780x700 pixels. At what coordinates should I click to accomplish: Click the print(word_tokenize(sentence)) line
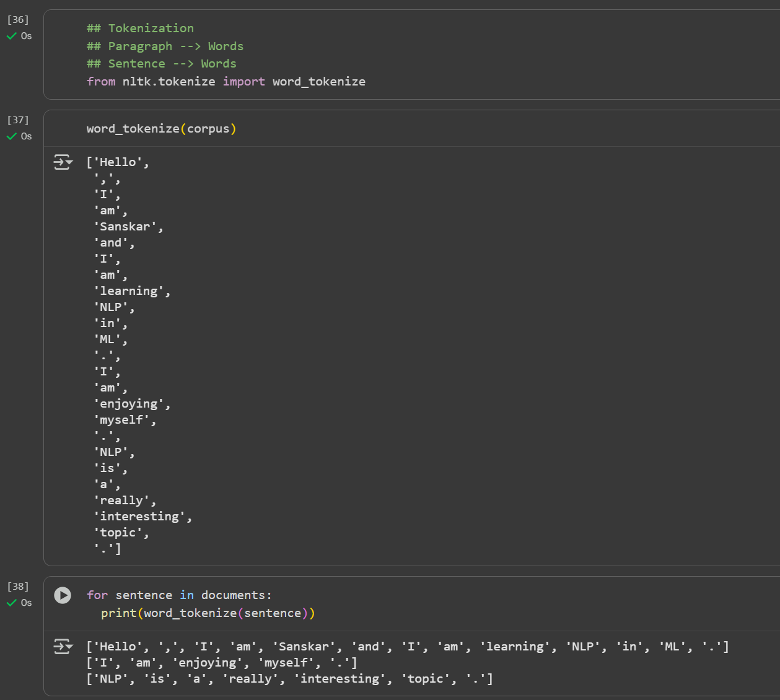pyautogui.click(x=208, y=613)
